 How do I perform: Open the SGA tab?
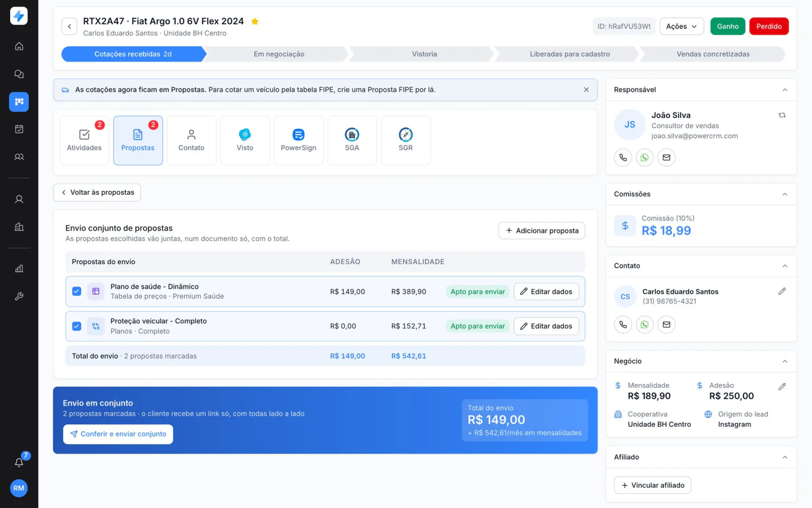pyautogui.click(x=352, y=141)
